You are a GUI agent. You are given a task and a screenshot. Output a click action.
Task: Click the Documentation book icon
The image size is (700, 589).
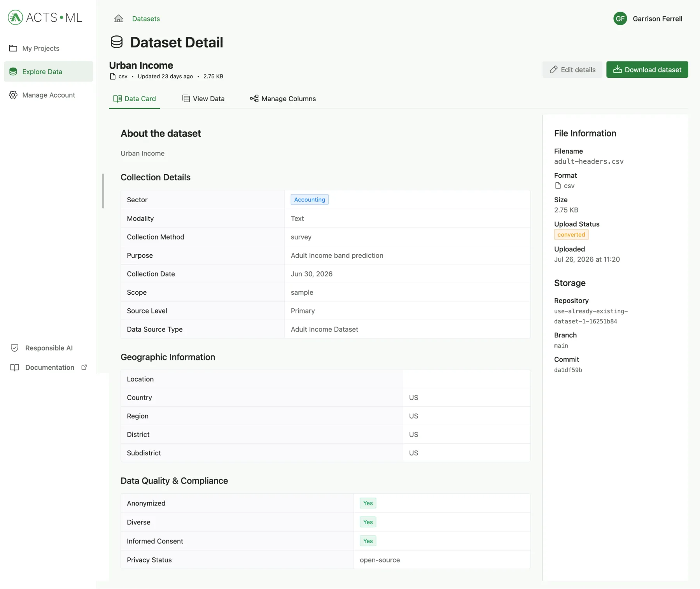click(x=15, y=367)
